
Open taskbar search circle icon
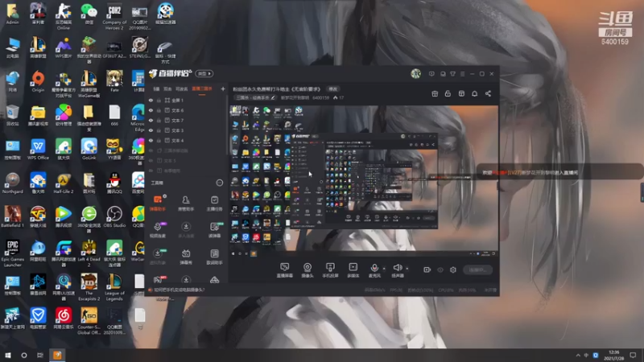(24, 355)
